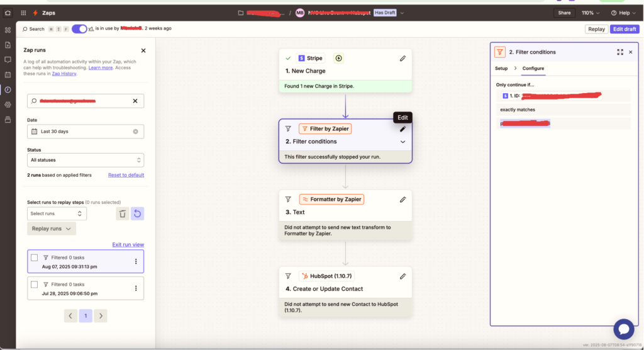The height and width of the screenshot is (350, 644).
Task: Click the Stripe app badge in step 1
Action: [x=311, y=59]
